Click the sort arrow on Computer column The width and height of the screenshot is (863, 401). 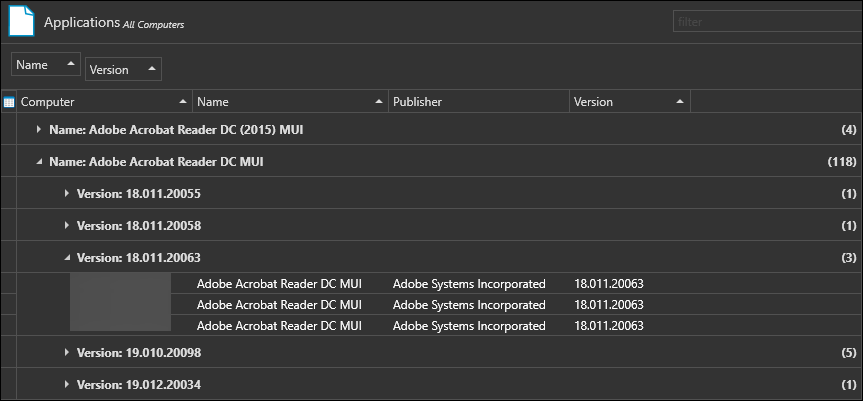[182, 102]
